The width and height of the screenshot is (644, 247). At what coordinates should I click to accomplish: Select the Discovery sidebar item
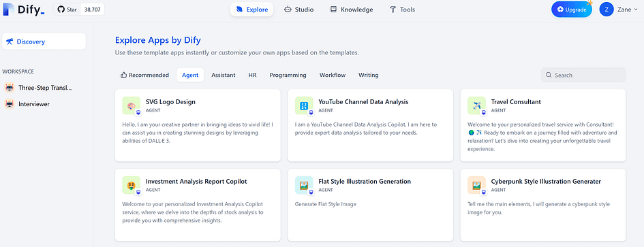click(44, 42)
